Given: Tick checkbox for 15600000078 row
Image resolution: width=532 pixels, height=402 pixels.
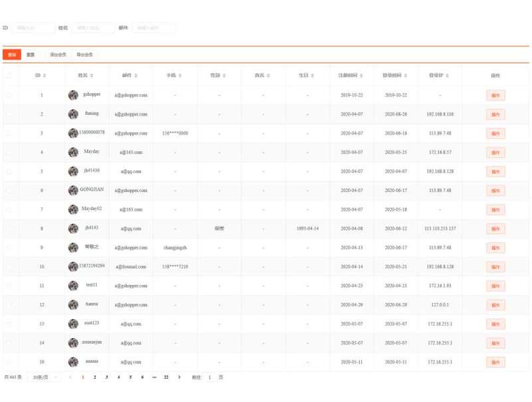Looking at the screenshot, I should click(9, 133).
